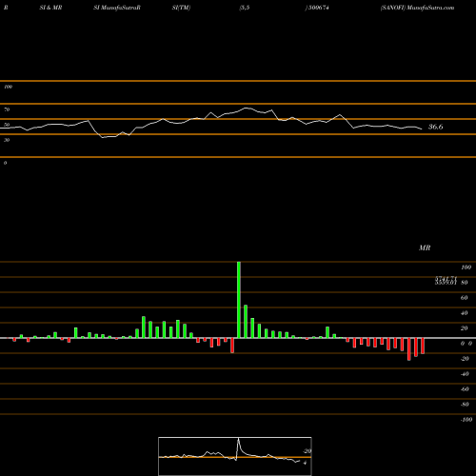Click the MR axis label "-20"
The height and width of the screenshot is (476, 476).
pos(465,359)
